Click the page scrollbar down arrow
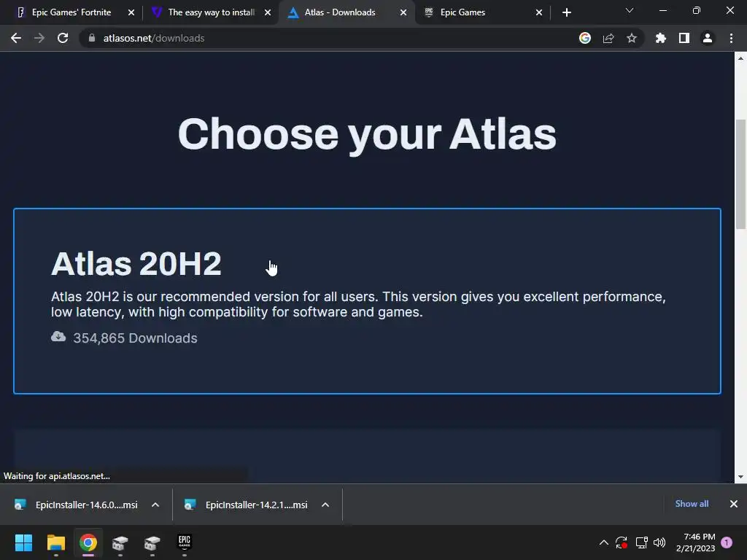 [x=741, y=477]
